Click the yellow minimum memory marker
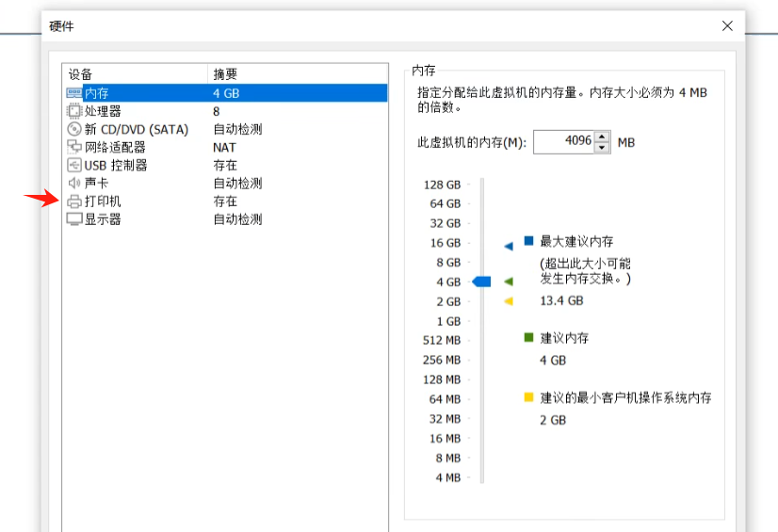Viewport: 778px width, 532px height. 509,301
